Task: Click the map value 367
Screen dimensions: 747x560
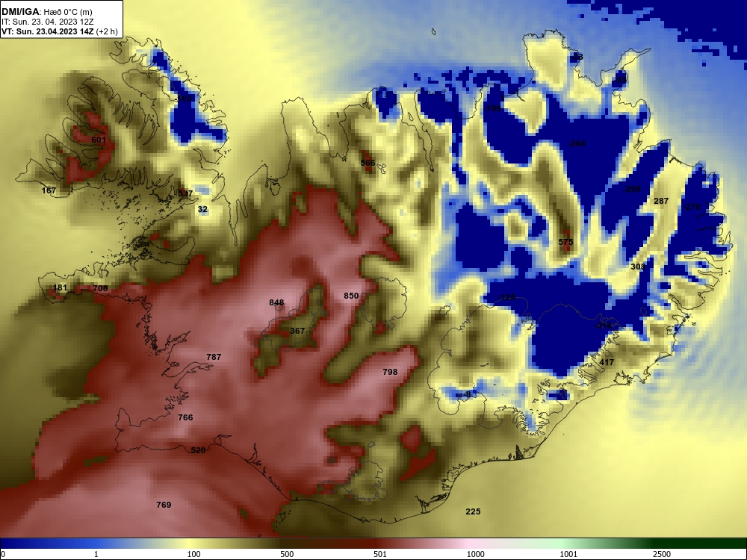Action: (297, 331)
